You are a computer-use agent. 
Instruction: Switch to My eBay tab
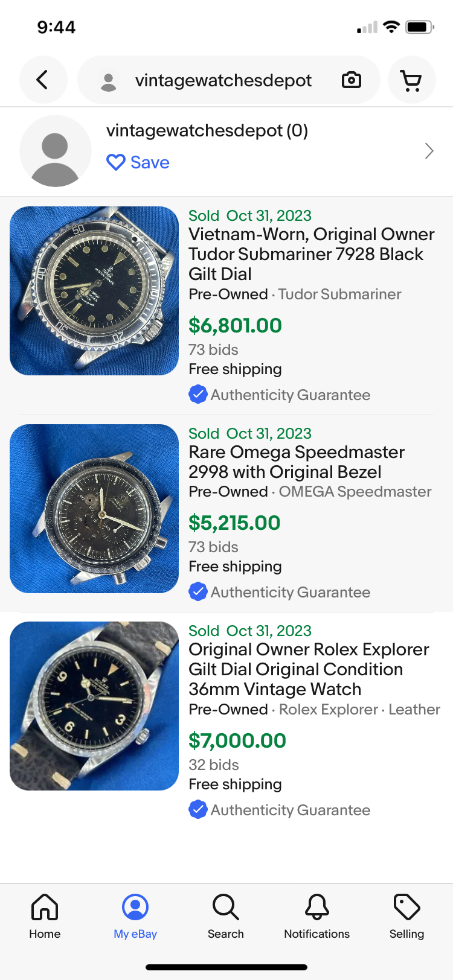point(135,916)
